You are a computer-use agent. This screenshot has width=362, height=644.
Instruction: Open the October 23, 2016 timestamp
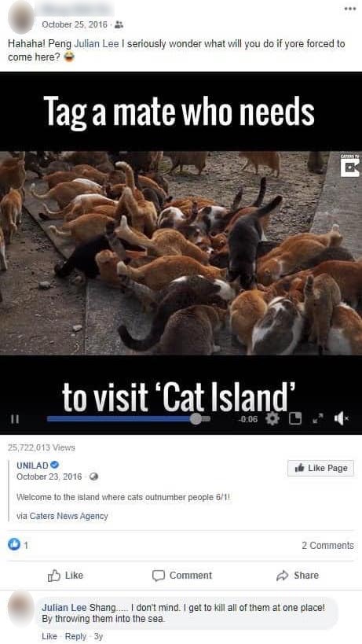click(x=49, y=477)
